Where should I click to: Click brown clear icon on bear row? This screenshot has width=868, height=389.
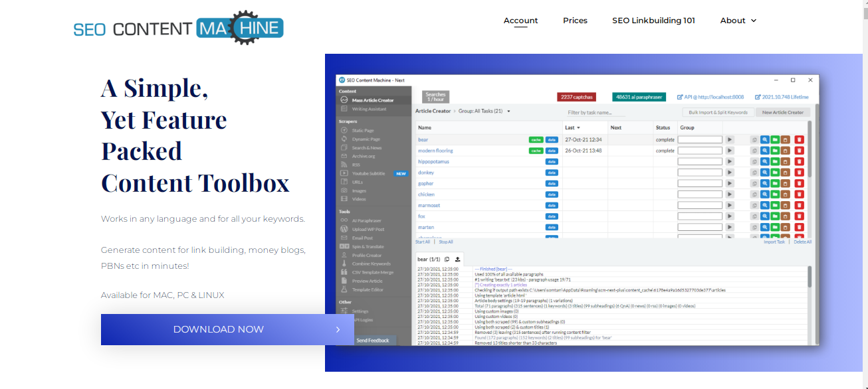click(x=786, y=140)
